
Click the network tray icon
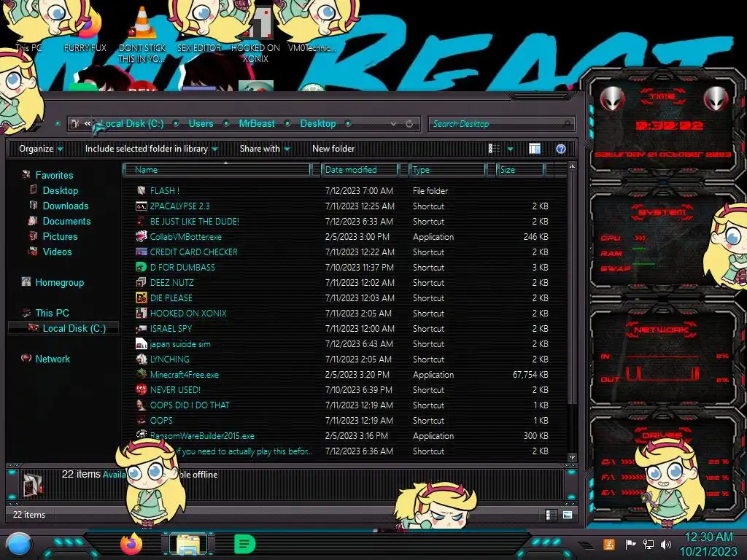click(x=649, y=544)
